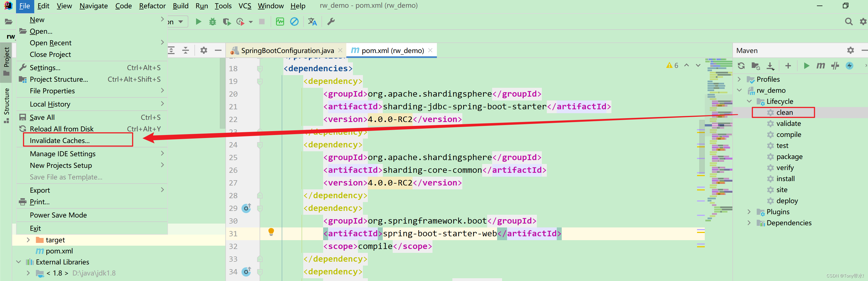Toggle Maven Skip Tests lightning icon

coord(849,66)
